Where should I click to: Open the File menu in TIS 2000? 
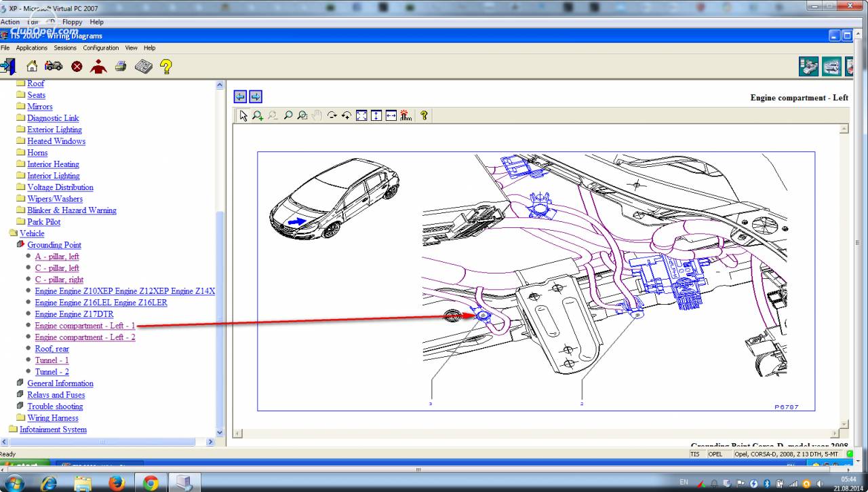(x=5, y=48)
